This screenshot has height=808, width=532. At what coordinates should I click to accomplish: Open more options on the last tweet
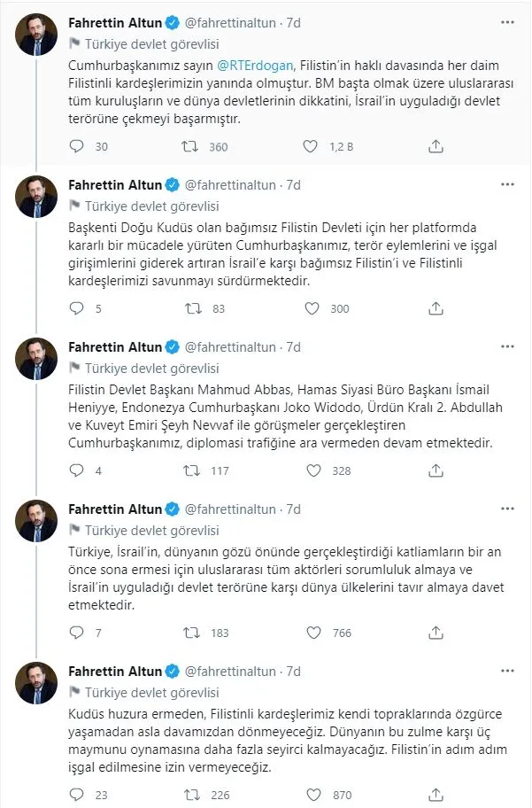[x=509, y=671]
